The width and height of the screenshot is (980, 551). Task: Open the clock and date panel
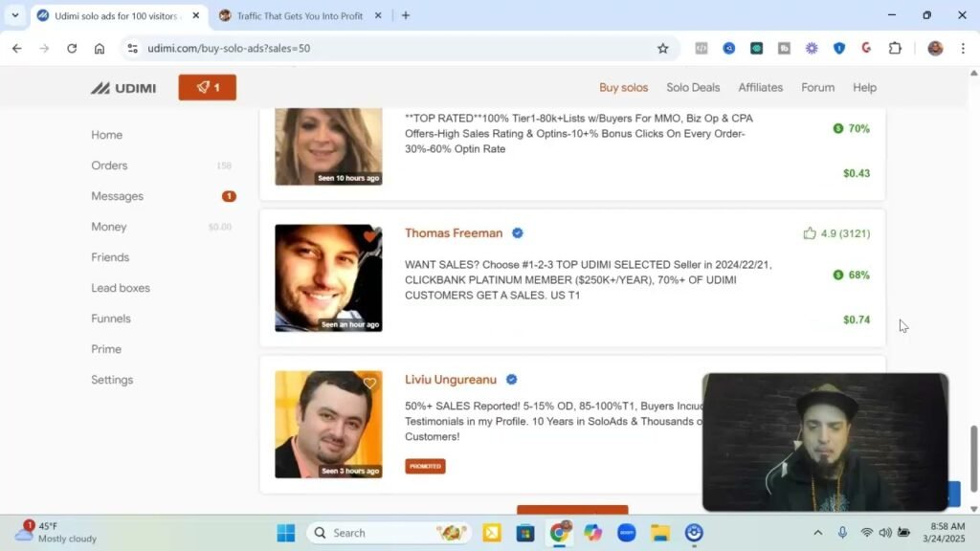[x=946, y=532]
